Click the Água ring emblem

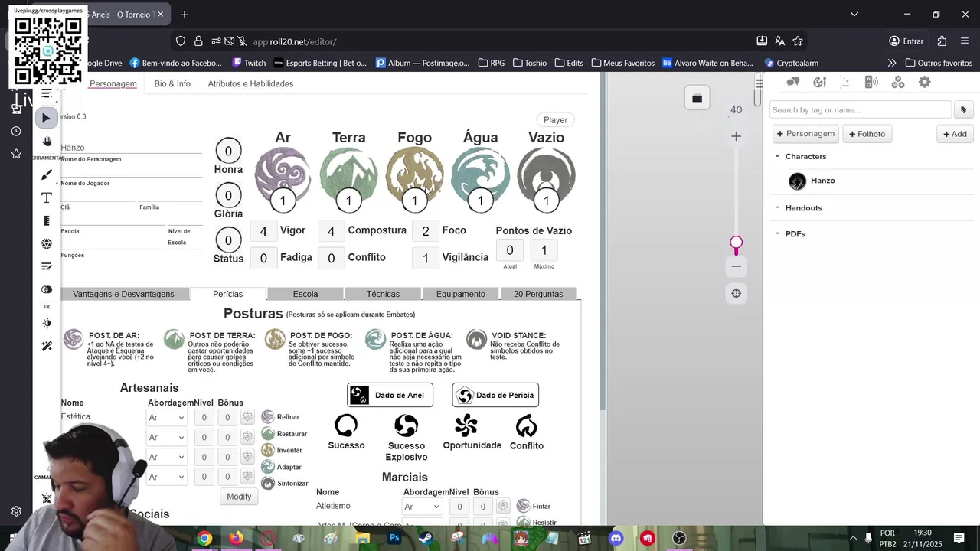pyautogui.click(x=480, y=175)
